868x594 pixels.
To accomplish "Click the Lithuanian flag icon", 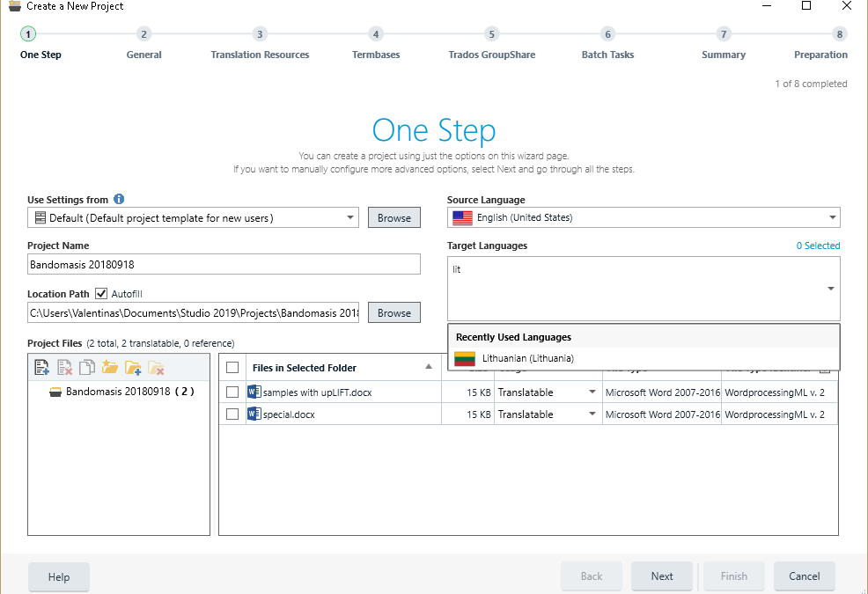I will click(465, 359).
